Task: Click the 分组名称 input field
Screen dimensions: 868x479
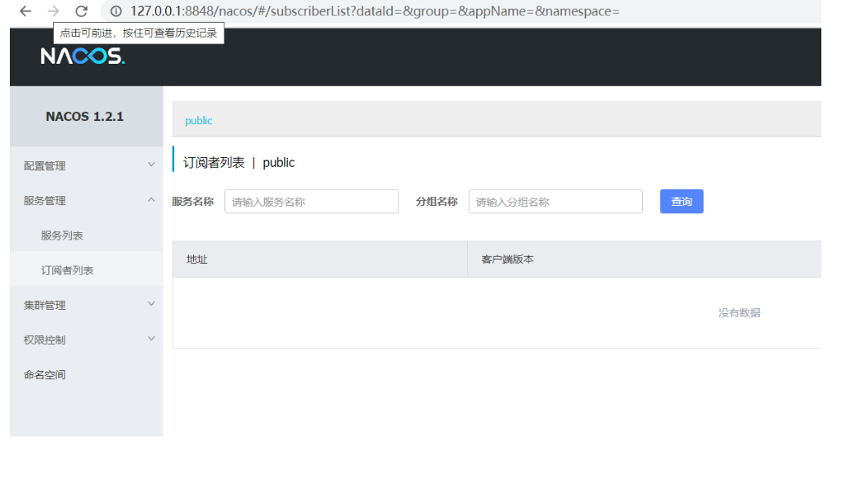Action: point(555,201)
